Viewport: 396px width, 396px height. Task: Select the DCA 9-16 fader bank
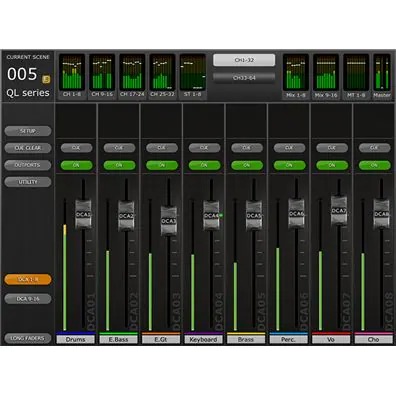click(x=28, y=299)
